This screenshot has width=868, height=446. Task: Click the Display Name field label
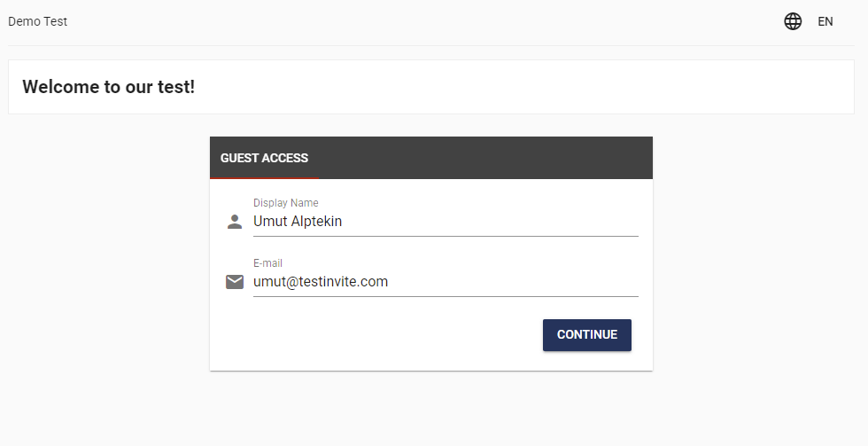click(285, 203)
